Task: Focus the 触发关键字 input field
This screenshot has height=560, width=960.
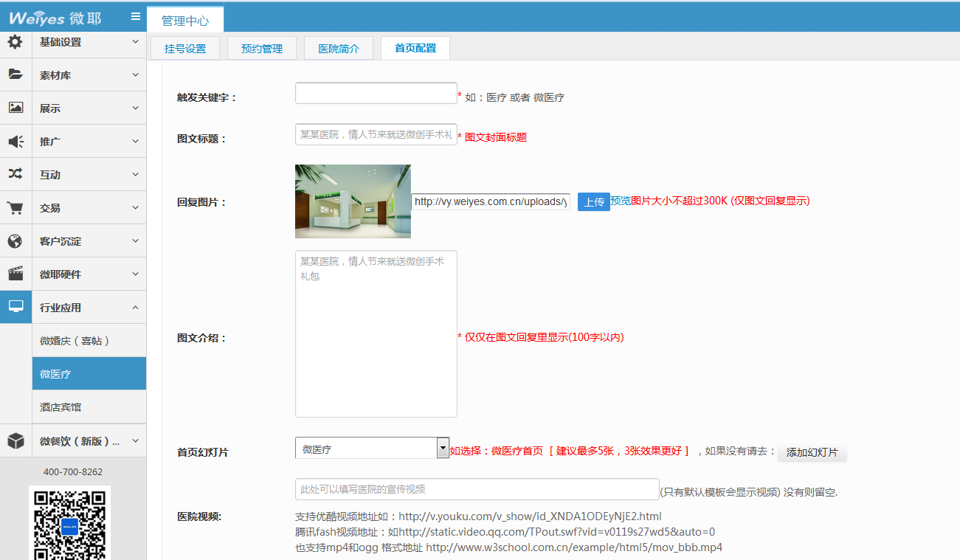Action: click(x=376, y=94)
